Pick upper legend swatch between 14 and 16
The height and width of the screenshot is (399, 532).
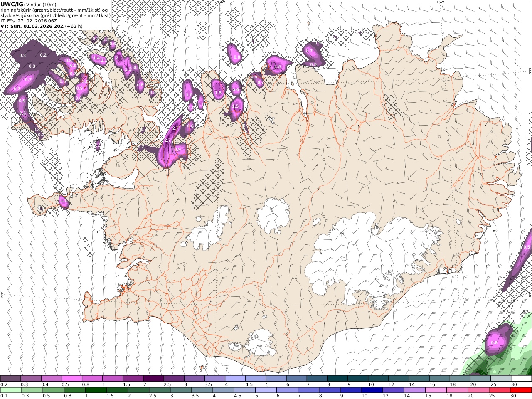coord(419,379)
